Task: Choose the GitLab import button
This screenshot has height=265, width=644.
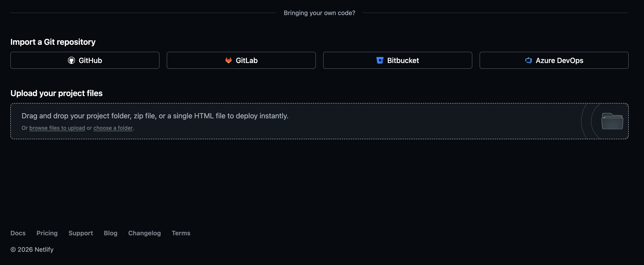Action: 241,60
